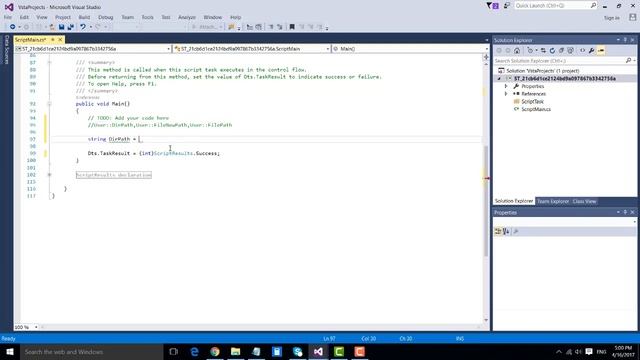
Task: Click the notifications flag icon in title bar
Action: point(492,6)
